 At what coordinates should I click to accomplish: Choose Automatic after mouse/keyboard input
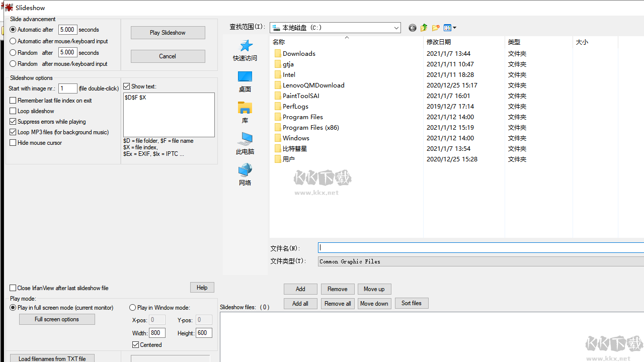13,41
